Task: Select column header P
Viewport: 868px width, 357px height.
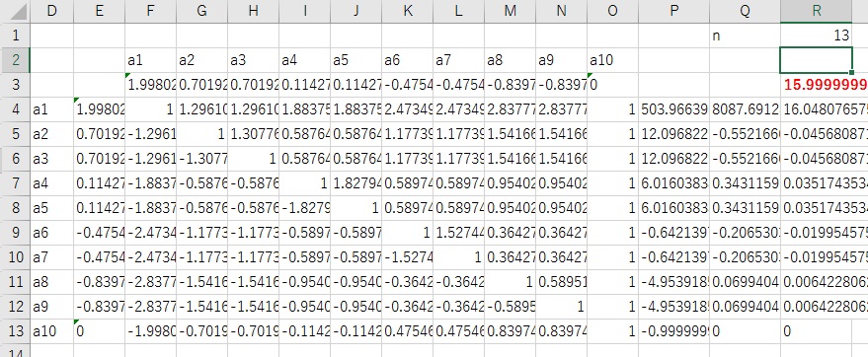Action: point(673,11)
